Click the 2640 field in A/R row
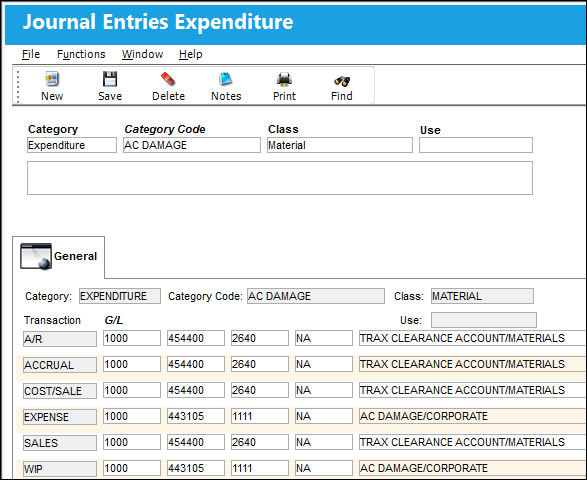This screenshot has height=480, width=587. click(260, 338)
